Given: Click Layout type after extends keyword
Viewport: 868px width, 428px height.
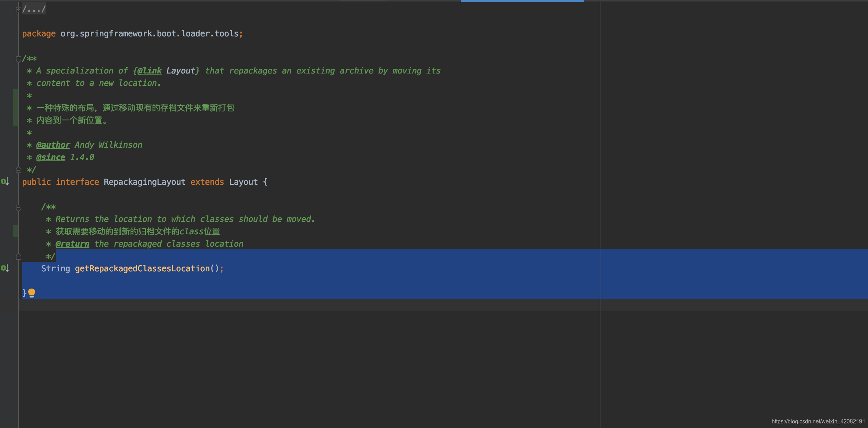Looking at the screenshot, I should pyautogui.click(x=243, y=182).
